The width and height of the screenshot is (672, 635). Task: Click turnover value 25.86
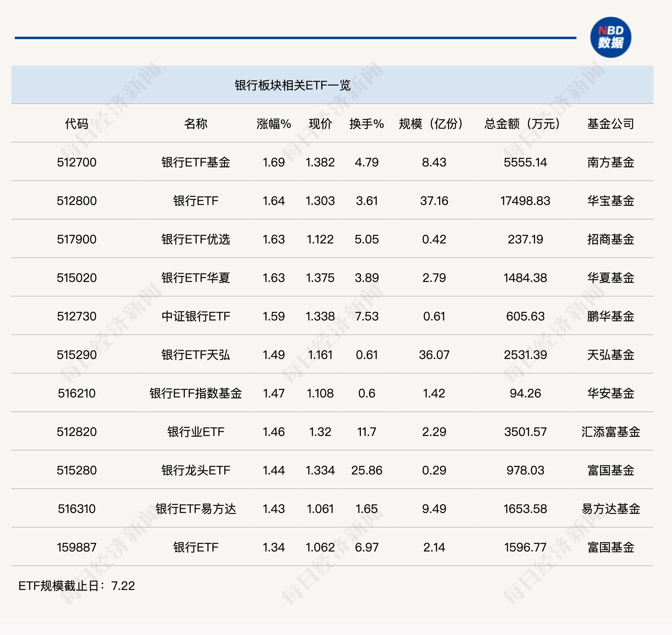click(x=367, y=471)
